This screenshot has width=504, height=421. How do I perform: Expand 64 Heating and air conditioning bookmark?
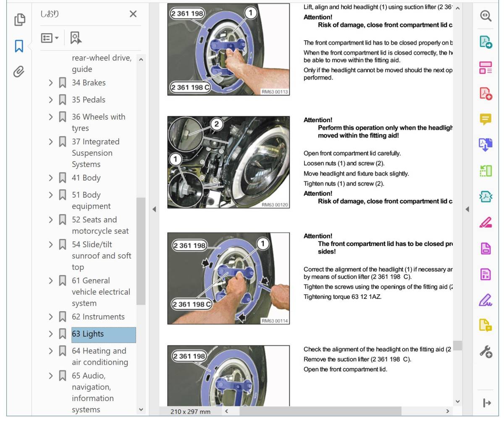click(x=51, y=351)
